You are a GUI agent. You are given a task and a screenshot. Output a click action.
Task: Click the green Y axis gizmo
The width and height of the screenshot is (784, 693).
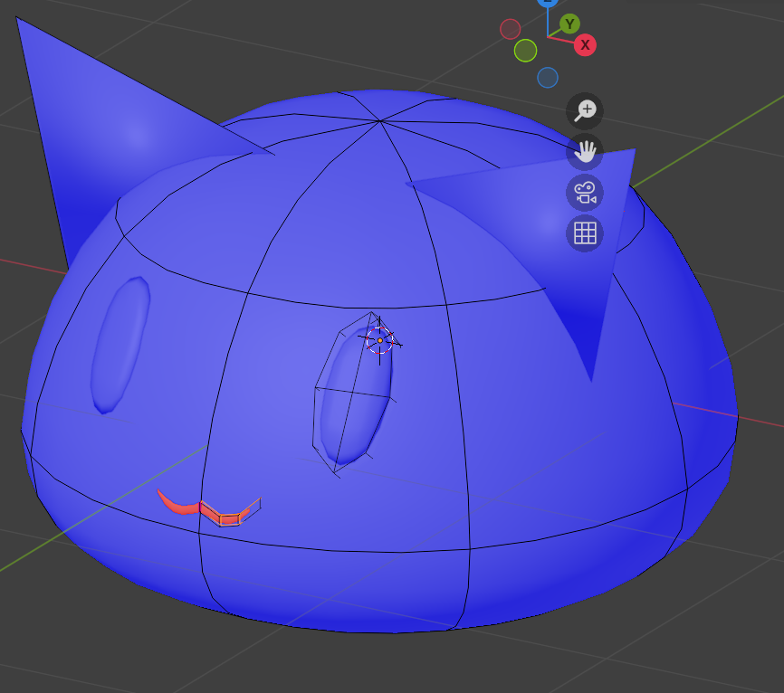click(569, 24)
